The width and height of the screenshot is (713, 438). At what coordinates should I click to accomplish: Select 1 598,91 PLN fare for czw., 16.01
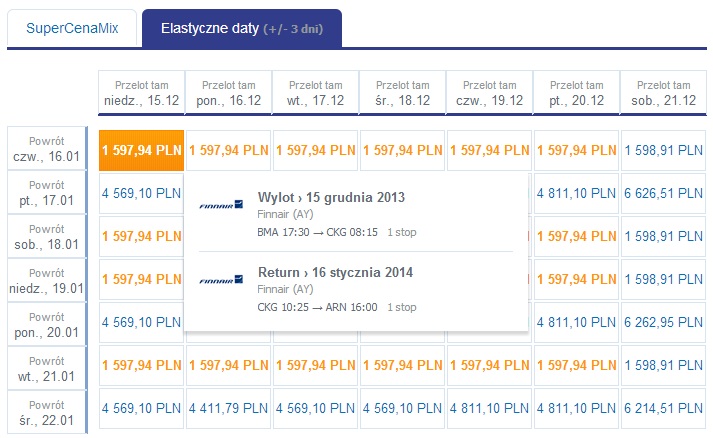click(663, 151)
